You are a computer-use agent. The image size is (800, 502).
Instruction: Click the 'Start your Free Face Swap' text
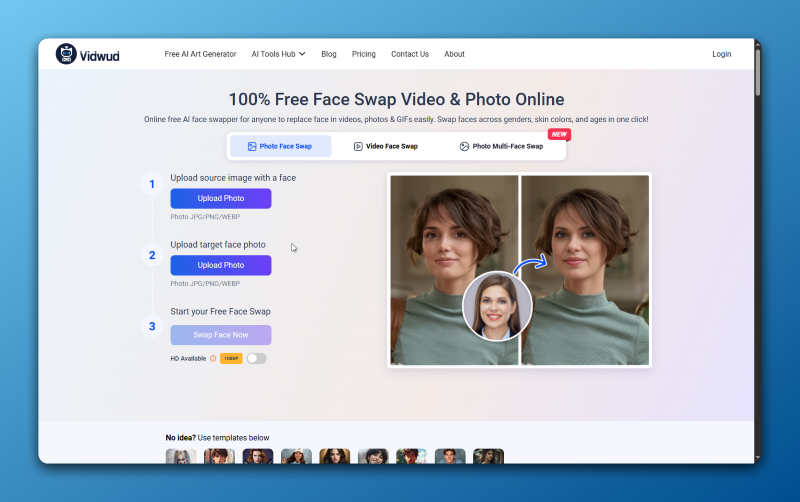point(220,312)
